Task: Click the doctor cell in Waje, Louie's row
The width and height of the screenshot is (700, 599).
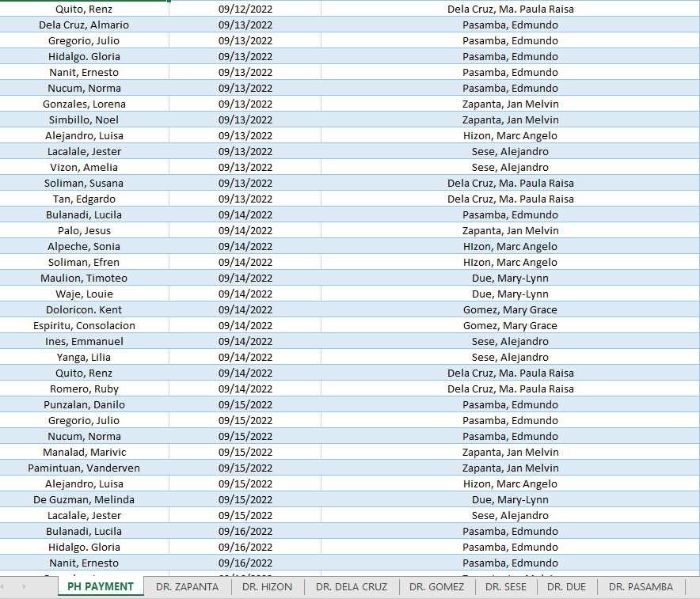Action: click(510, 294)
